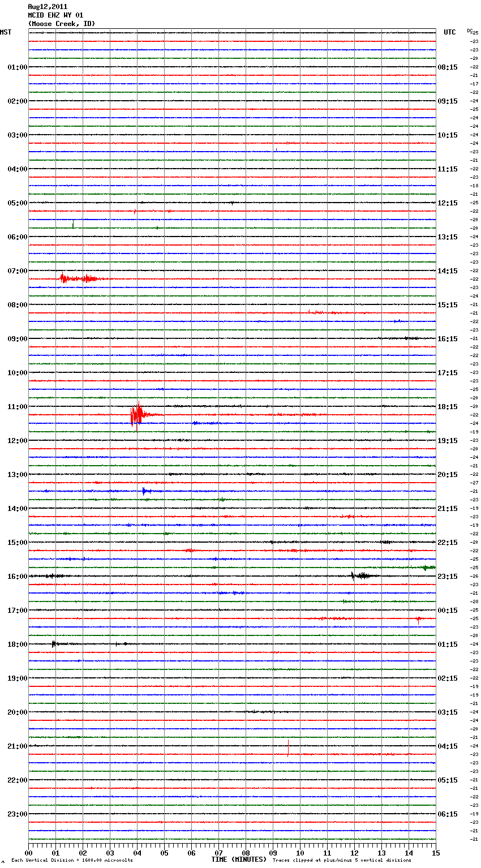Click the 09:00 MST time label
Image resolution: width=481 pixels, height=868 pixels.
18,339
